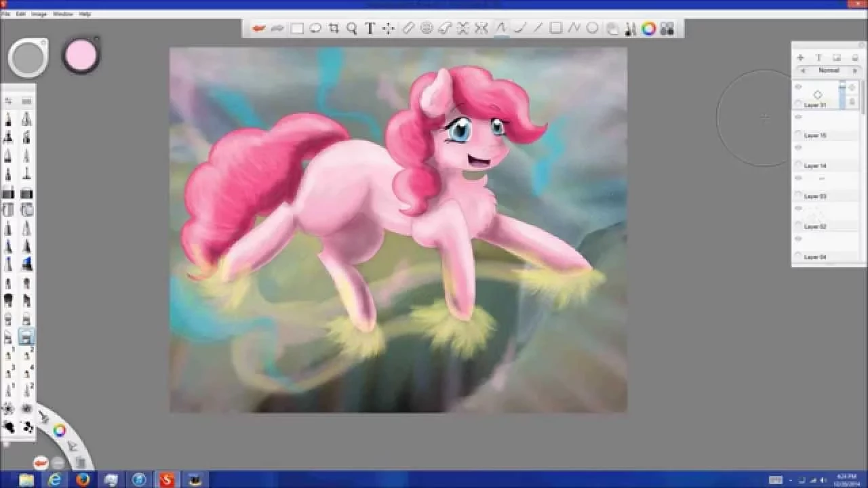
Task: Open the Color Editor wheel in toolbar
Action: click(x=649, y=28)
